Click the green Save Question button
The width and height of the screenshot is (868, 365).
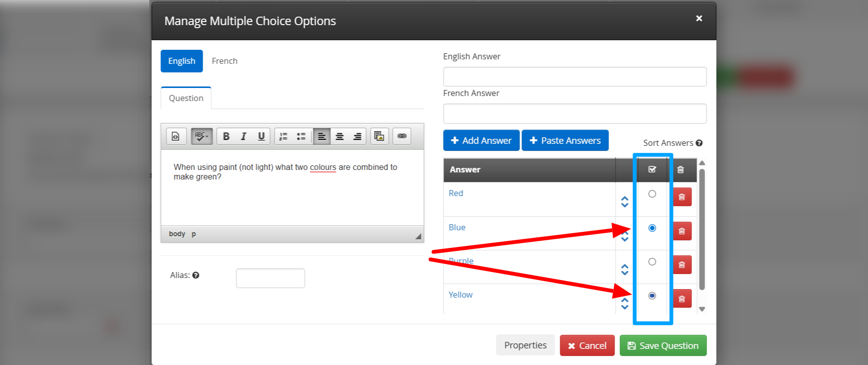(x=663, y=345)
